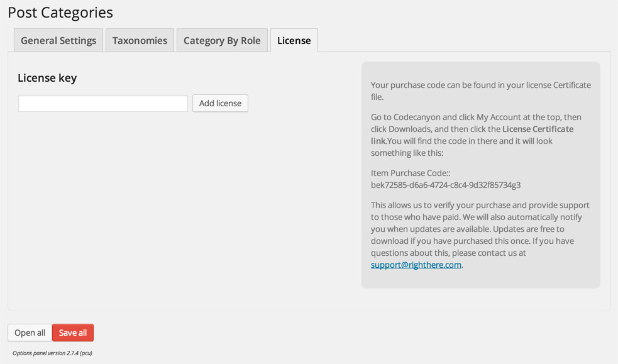Click the Options panel version 2.7.4 text

[52, 353]
